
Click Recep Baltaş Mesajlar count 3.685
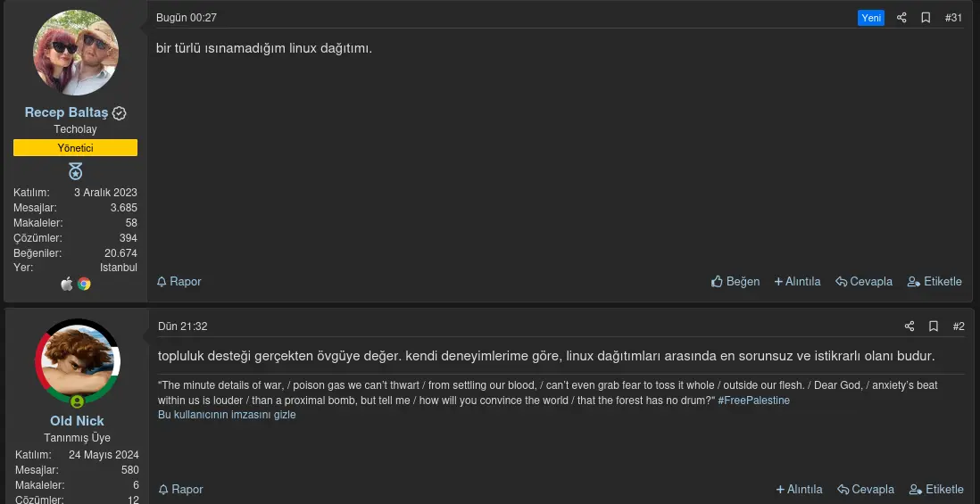click(124, 207)
